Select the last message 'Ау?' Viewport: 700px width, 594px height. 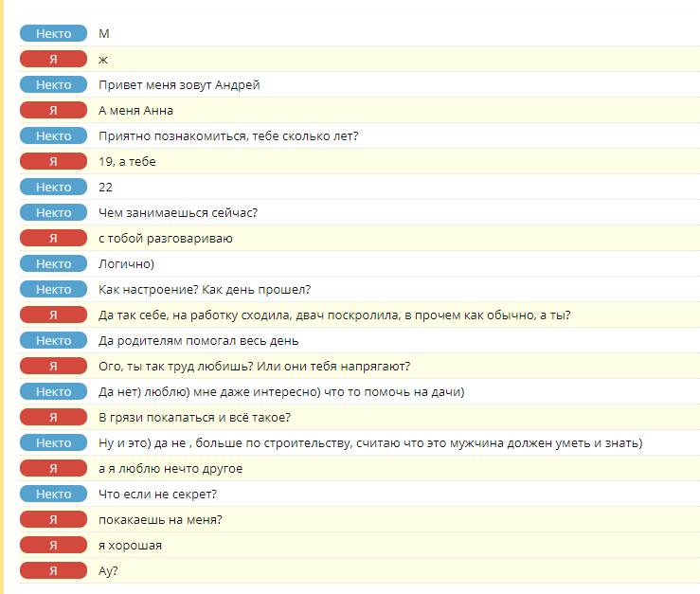pyautogui.click(x=108, y=571)
